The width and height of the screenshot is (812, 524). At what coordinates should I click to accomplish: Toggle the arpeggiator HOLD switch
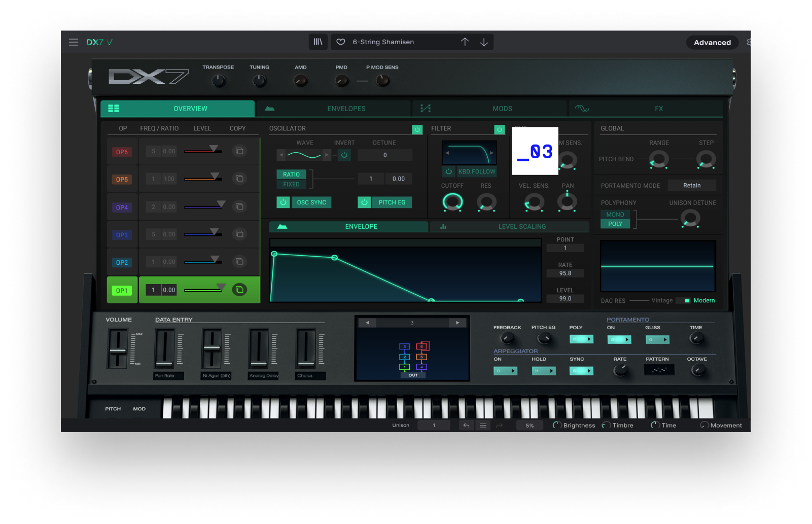(543, 371)
